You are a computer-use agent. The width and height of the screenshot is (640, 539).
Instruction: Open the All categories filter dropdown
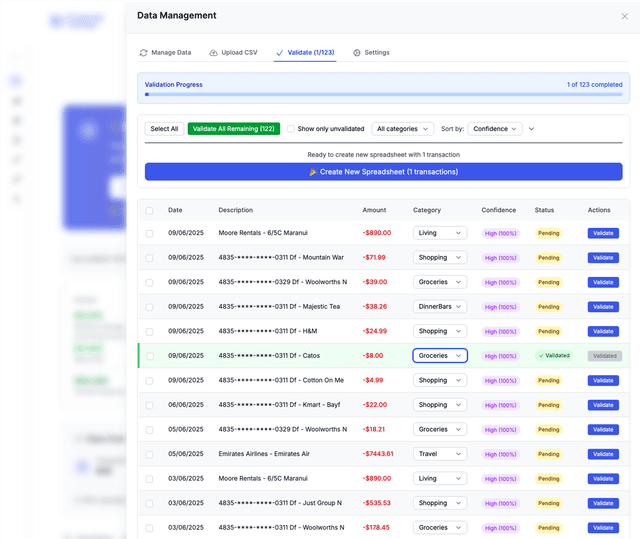403,129
